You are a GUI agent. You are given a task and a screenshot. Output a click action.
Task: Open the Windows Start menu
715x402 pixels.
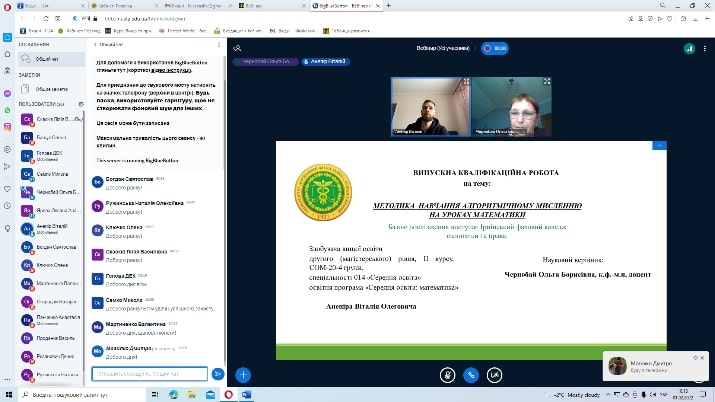pyautogui.click(x=9, y=395)
